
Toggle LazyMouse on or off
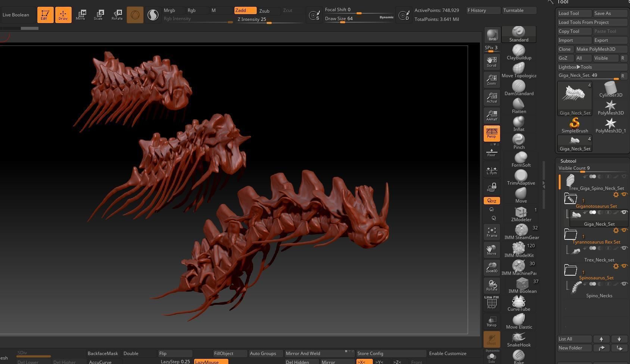point(211,361)
